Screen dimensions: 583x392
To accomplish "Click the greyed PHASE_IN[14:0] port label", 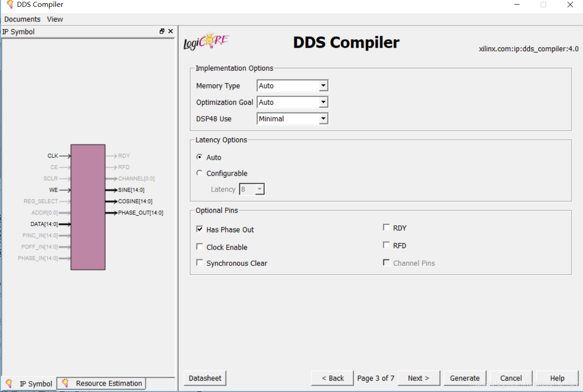I will 38,258.
